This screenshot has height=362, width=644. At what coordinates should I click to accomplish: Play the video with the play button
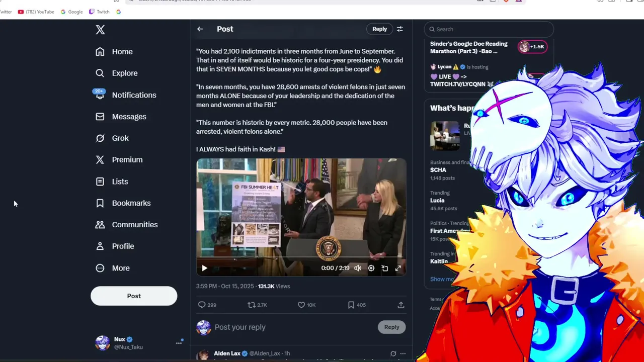[204, 268]
